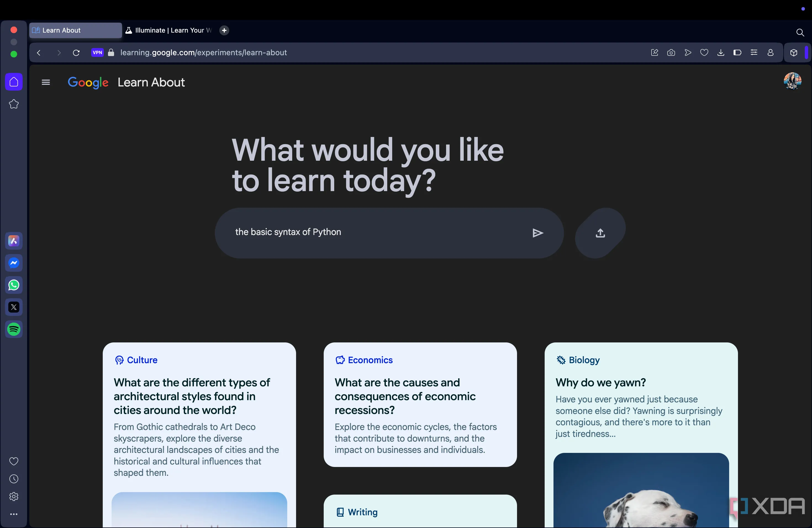Open Messenger in the sidebar
This screenshot has width=812, height=528.
coord(14,263)
